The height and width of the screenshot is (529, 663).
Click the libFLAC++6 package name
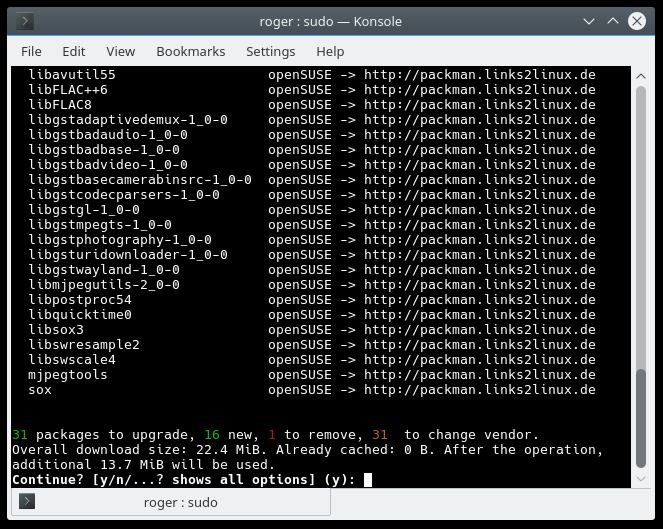coord(68,90)
